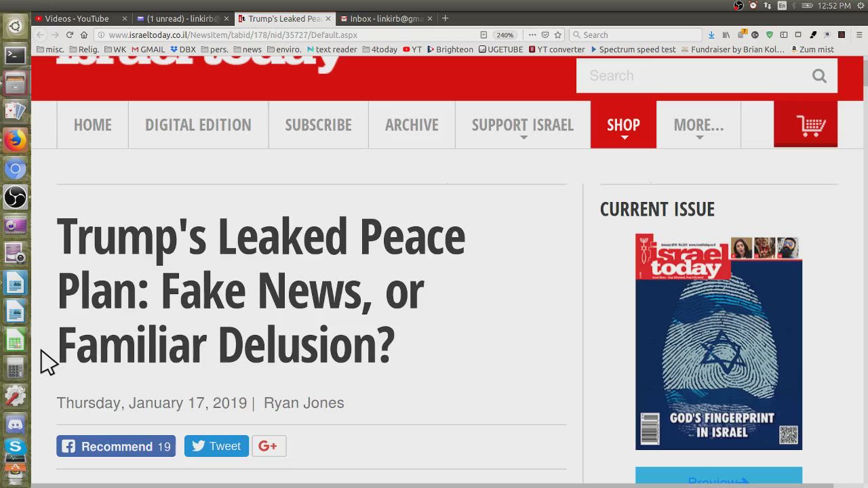The height and width of the screenshot is (488, 868).
Task: Open the Firefox library icon
Action: pyautogui.click(x=726, y=35)
